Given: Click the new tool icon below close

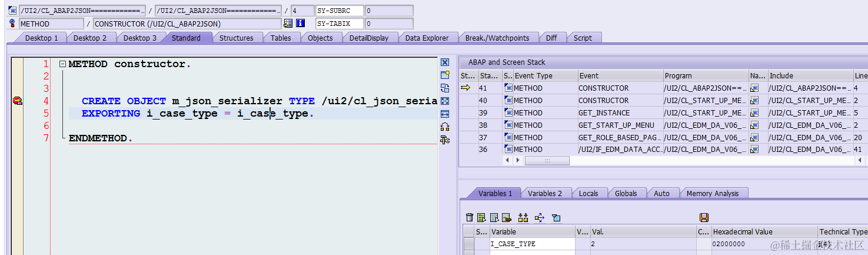Looking at the screenshot, I should click(x=445, y=75).
